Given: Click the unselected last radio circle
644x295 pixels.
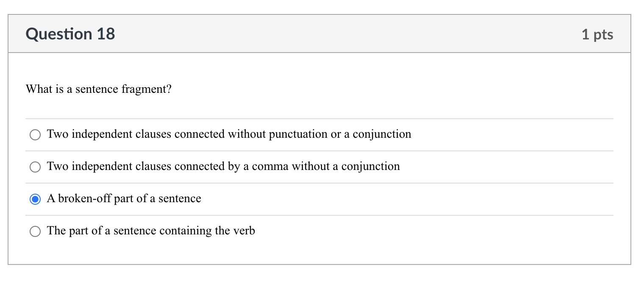Looking at the screenshot, I should pyautogui.click(x=35, y=231).
